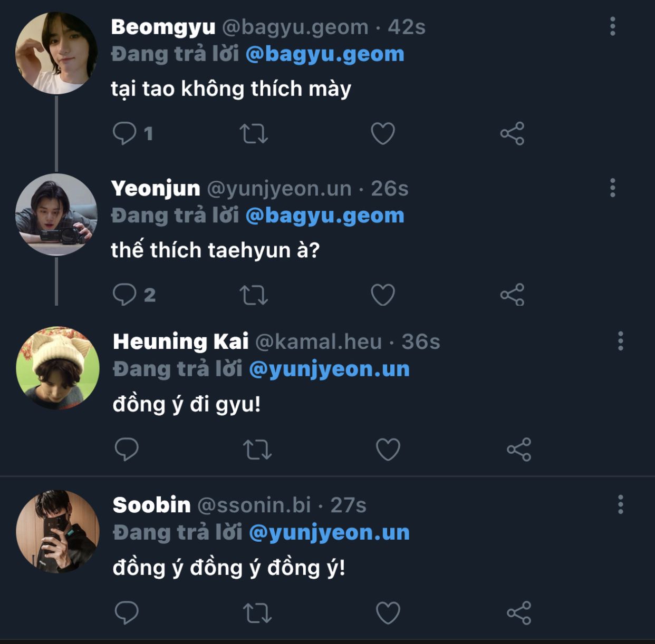Open more options for Beomgyu's tweet
The height and width of the screenshot is (644, 655).
click(612, 26)
